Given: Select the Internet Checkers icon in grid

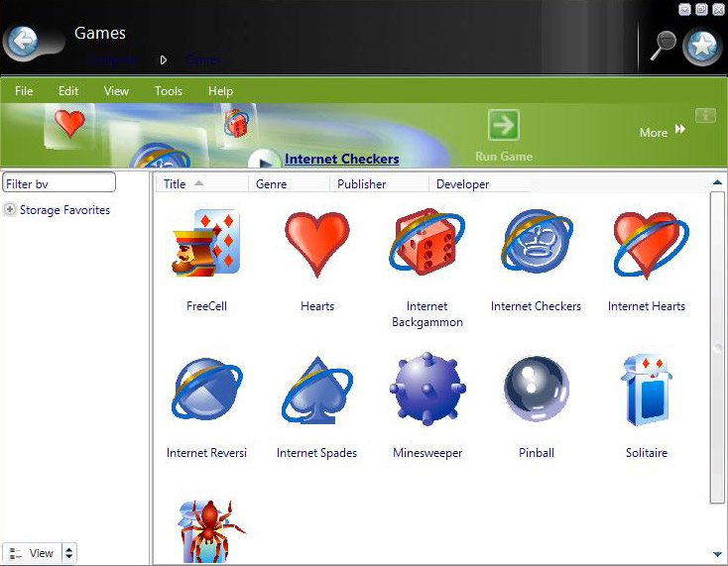Looking at the screenshot, I should [537, 241].
